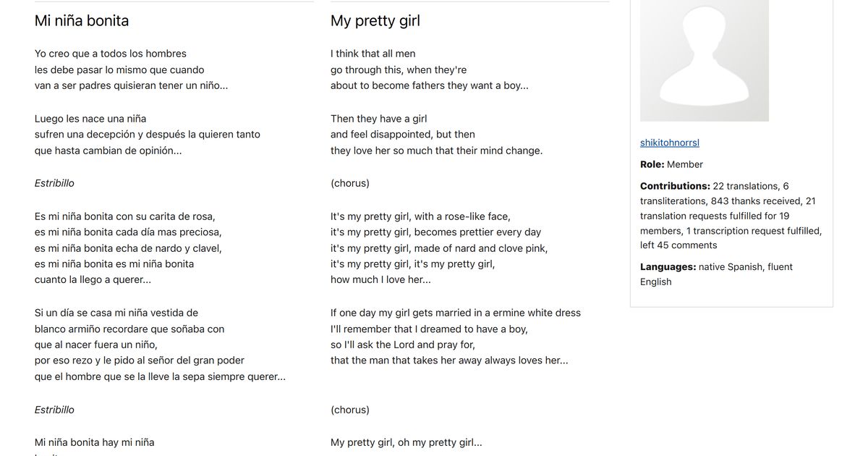Click the 'My pretty girl' English title heading
This screenshot has width=868, height=456.
click(375, 21)
